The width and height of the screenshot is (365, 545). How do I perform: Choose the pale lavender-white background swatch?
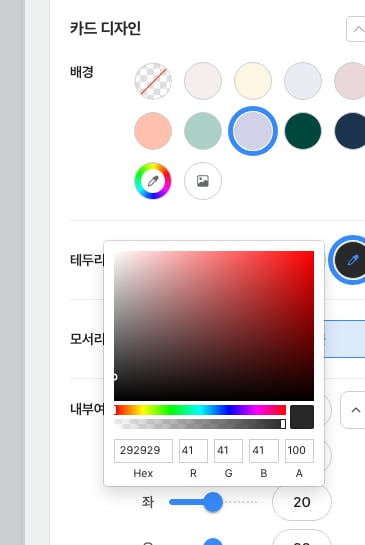pyautogui.click(x=303, y=81)
